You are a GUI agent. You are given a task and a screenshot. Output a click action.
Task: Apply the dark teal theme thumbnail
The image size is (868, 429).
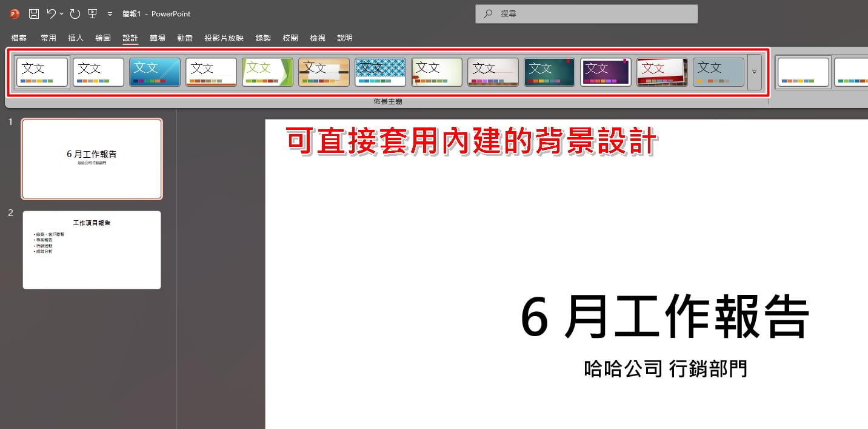(549, 72)
